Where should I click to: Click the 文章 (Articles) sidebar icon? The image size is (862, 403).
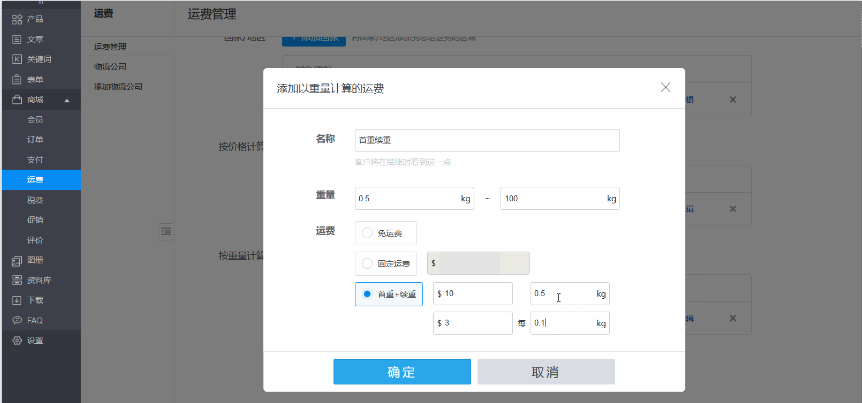17,39
